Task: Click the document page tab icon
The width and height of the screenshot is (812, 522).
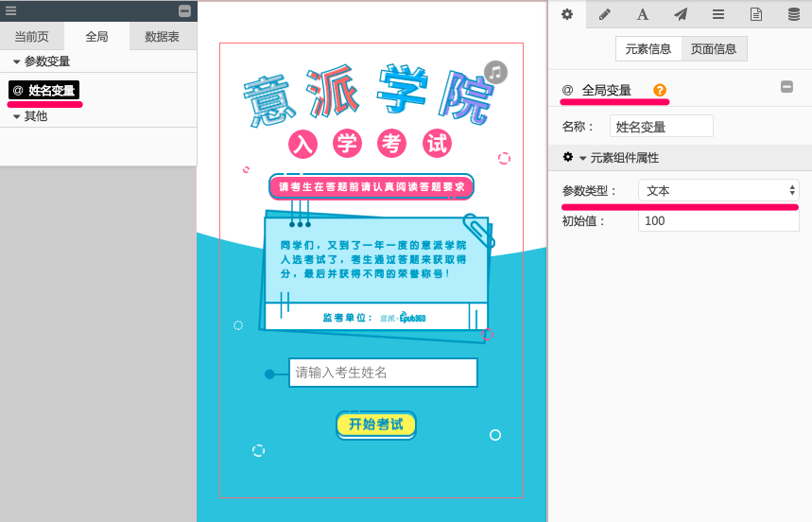Action: (x=756, y=14)
